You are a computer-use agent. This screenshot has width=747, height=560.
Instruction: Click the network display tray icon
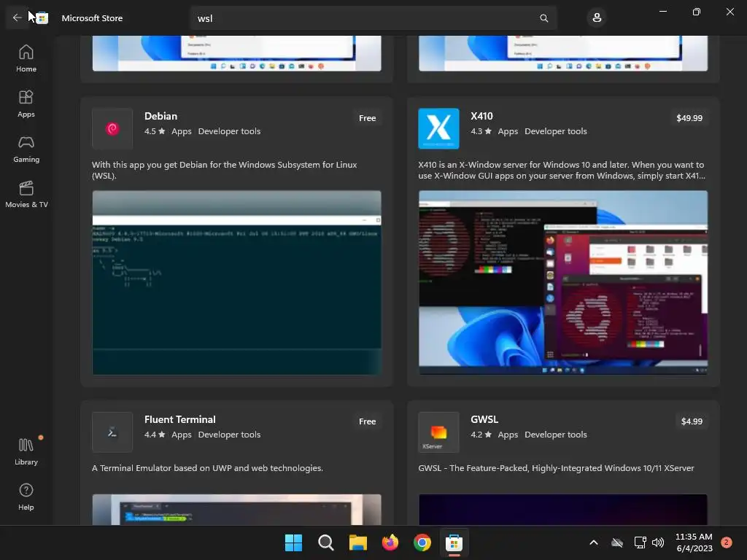click(640, 542)
